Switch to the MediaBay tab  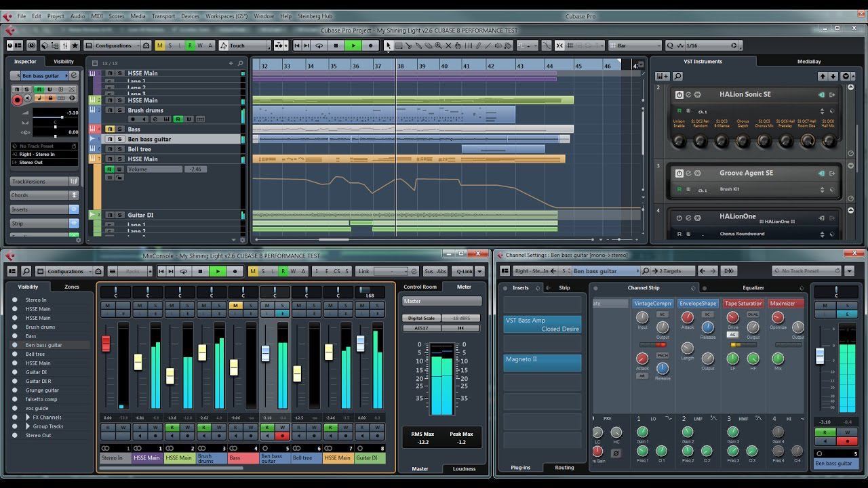pyautogui.click(x=809, y=60)
